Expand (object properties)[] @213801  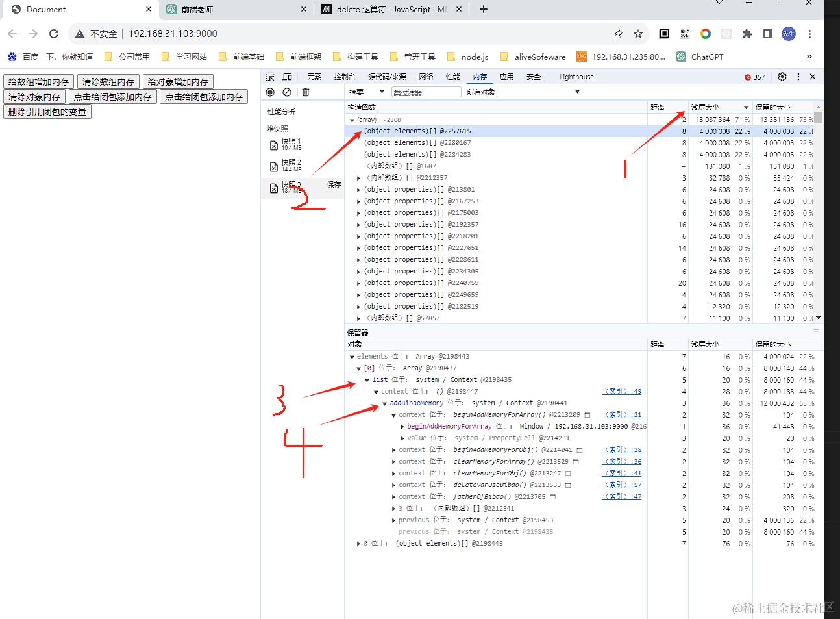pos(359,190)
